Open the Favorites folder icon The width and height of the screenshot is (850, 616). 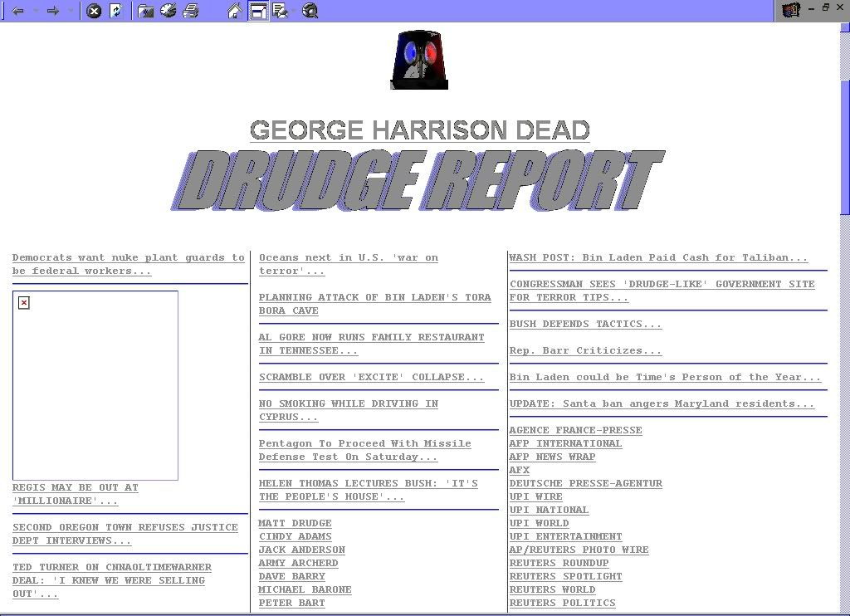click(x=146, y=11)
